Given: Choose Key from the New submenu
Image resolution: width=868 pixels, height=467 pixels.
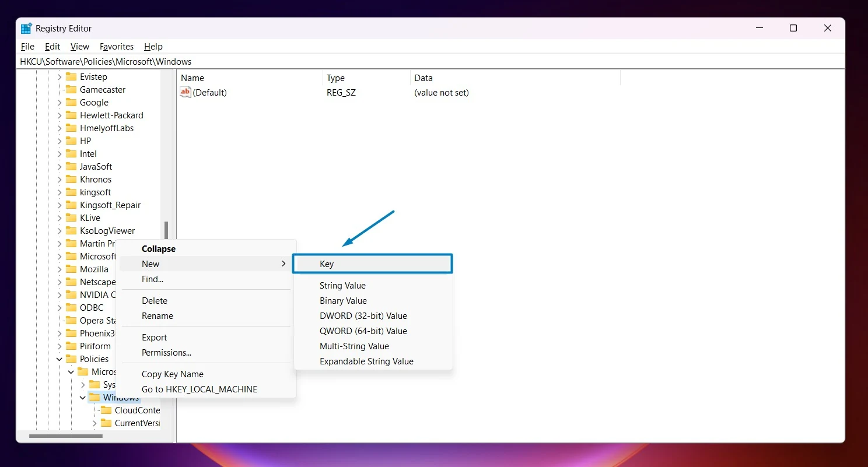Looking at the screenshot, I should (x=373, y=264).
